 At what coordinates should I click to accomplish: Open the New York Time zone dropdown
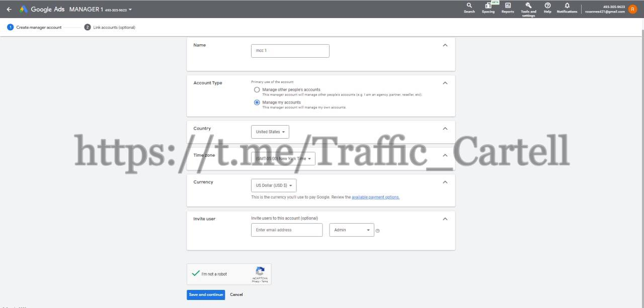283,158
